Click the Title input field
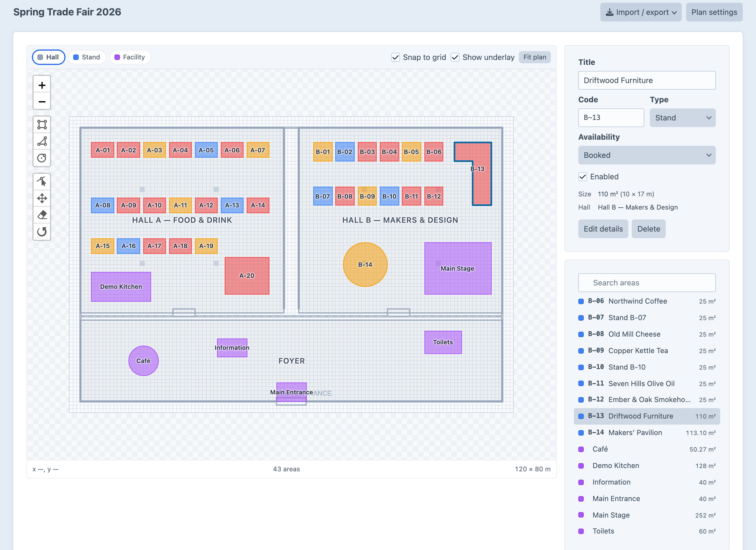 [647, 80]
